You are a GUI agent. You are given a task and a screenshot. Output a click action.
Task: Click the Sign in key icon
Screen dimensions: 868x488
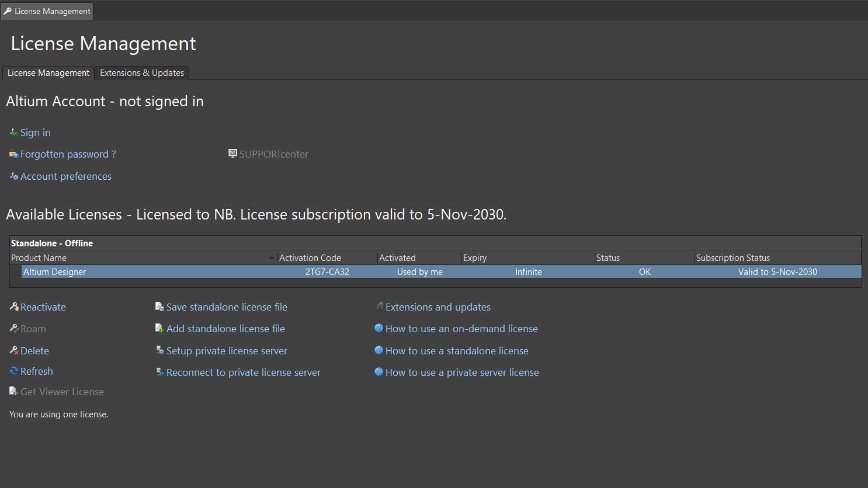[x=13, y=133]
